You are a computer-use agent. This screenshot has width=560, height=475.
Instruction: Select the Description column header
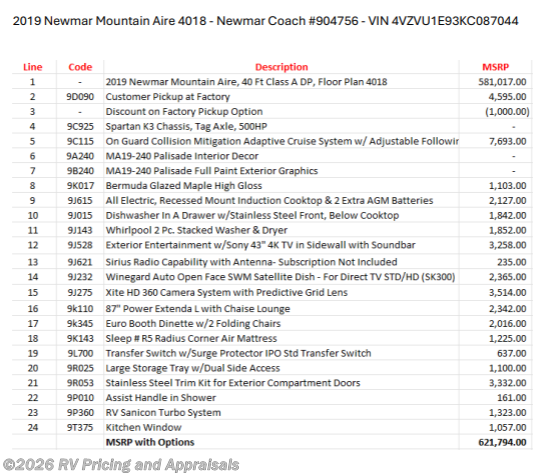click(281, 67)
